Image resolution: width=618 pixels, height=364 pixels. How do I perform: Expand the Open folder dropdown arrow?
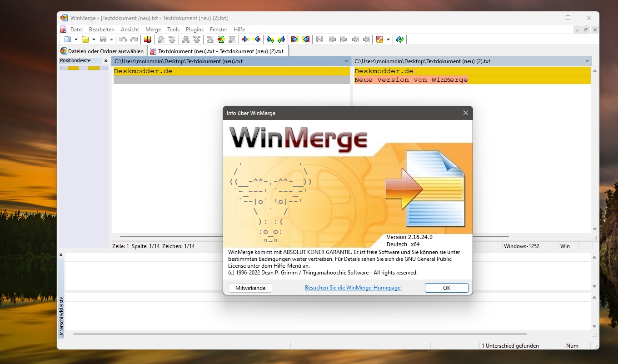(94, 40)
